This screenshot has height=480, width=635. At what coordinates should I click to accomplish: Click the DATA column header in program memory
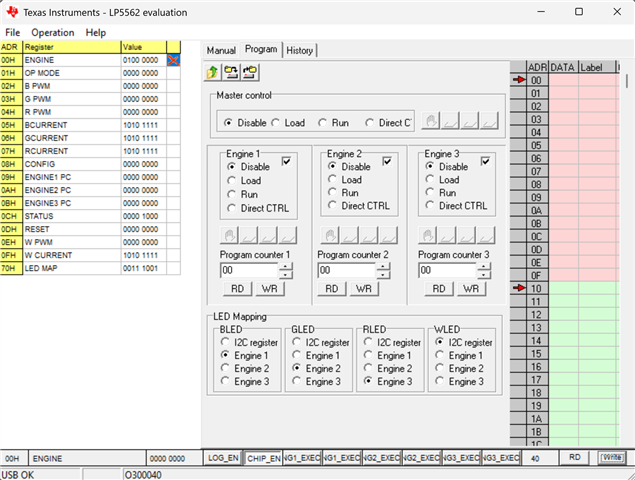click(x=563, y=67)
